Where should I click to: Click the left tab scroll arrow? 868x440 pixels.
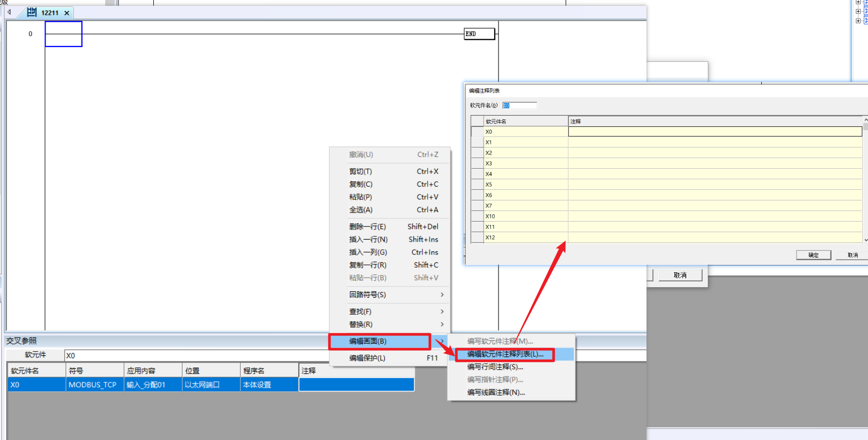click(9, 12)
